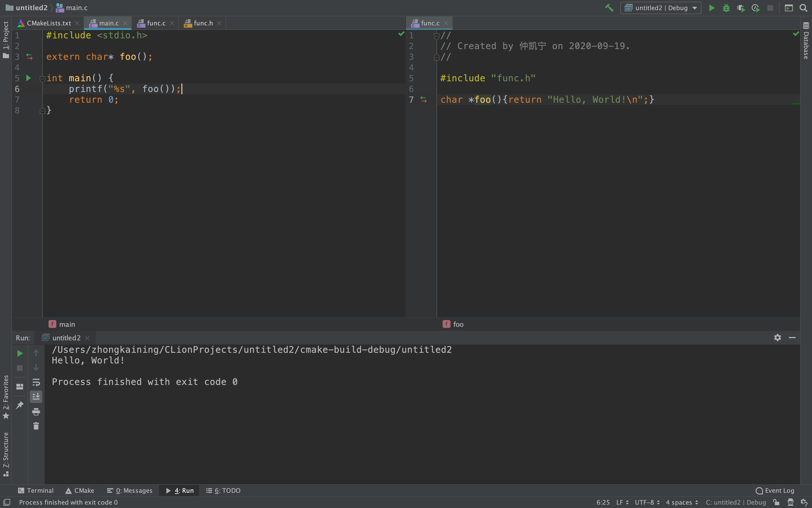The height and width of the screenshot is (508, 812).
Task: Open the untitled2 | Debug configuration dropdown
Action: point(660,8)
